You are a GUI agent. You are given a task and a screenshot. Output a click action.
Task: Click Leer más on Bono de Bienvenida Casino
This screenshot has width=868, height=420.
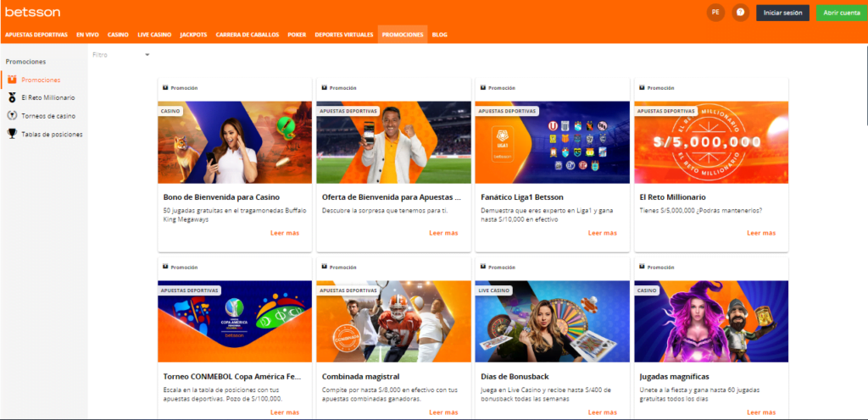coord(285,233)
